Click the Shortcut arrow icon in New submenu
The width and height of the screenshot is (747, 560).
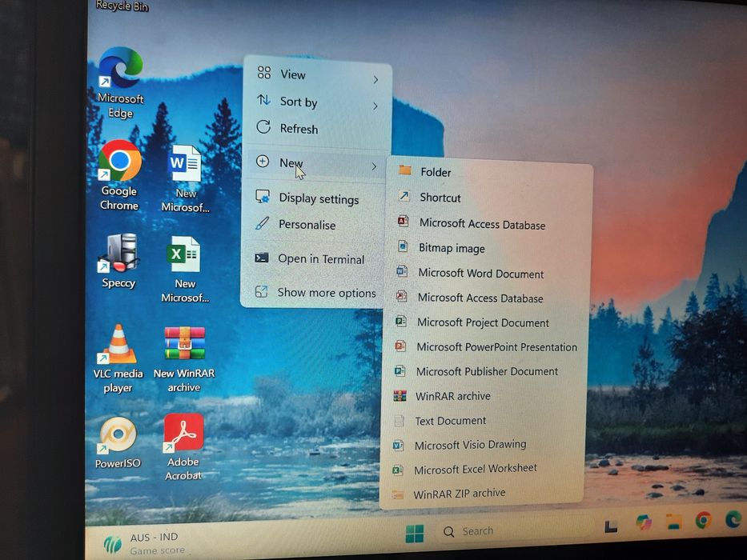(404, 196)
